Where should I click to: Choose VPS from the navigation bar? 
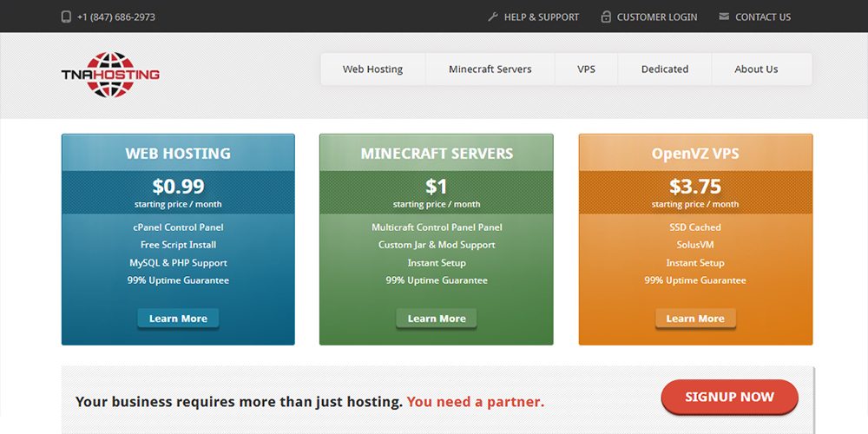586,69
